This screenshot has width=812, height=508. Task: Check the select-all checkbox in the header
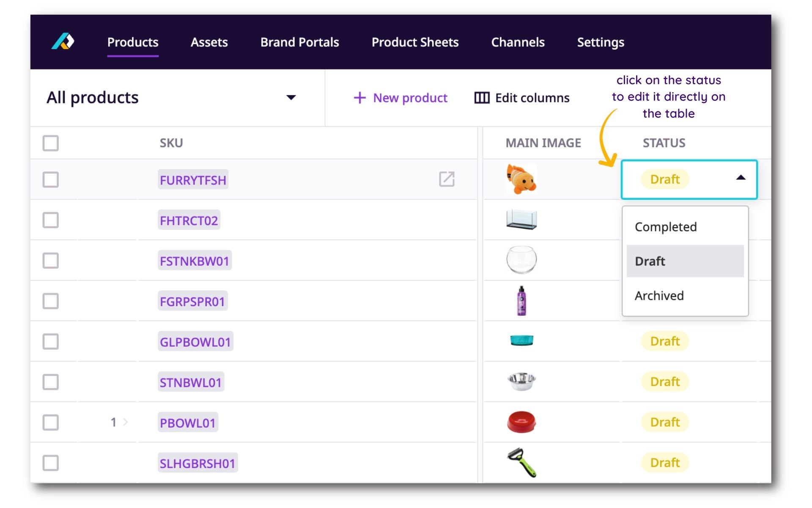click(x=50, y=143)
